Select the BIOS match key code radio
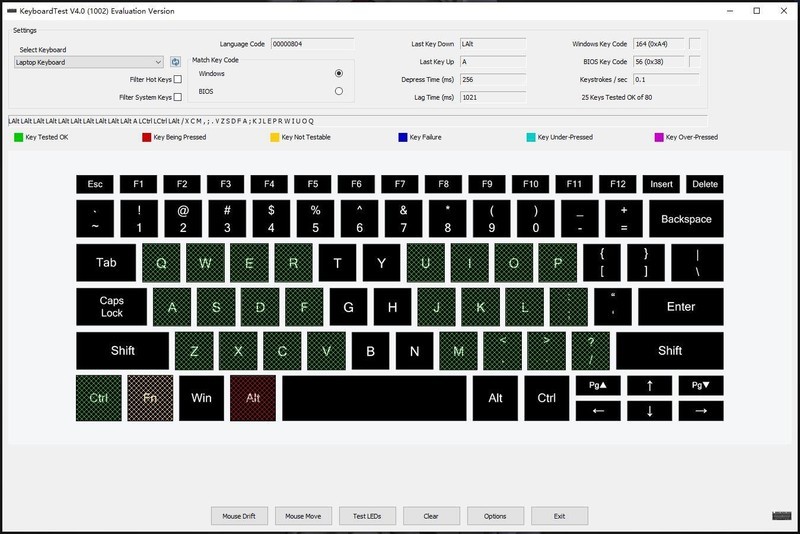This screenshot has height=534, width=800. (x=339, y=91)
